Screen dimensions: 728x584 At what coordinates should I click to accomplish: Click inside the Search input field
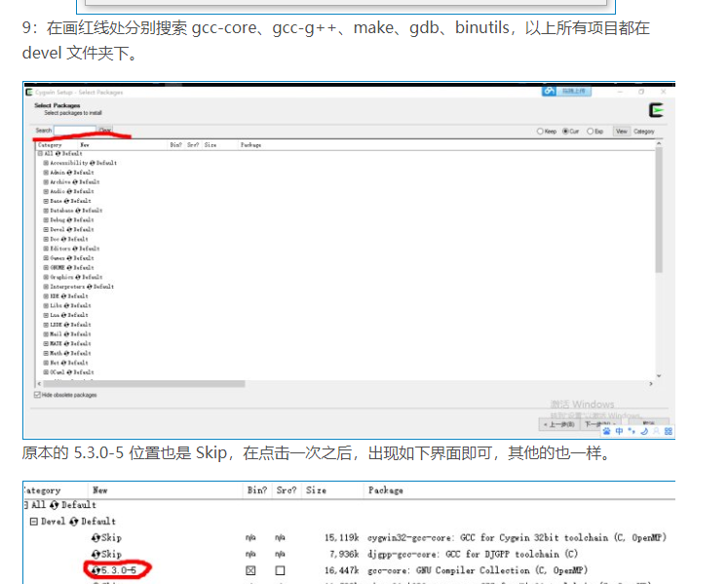[x=75, y=130]
